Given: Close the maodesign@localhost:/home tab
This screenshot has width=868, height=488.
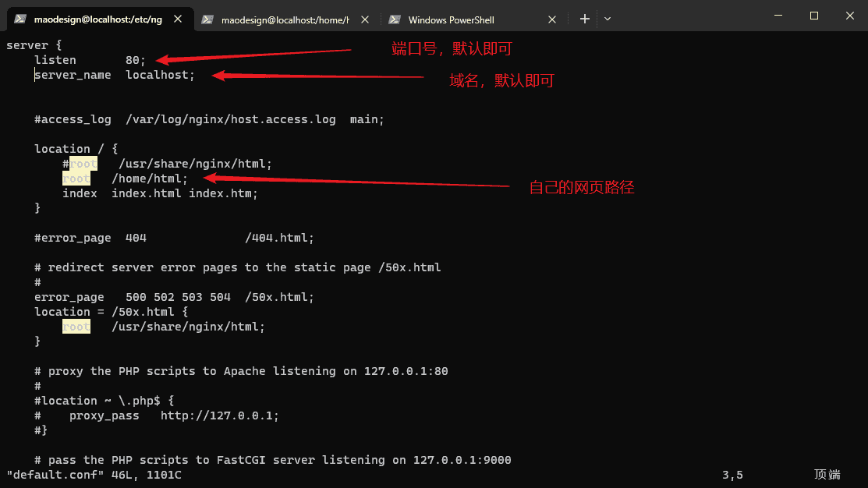Looking at the screenshot, I should (365, 19).
